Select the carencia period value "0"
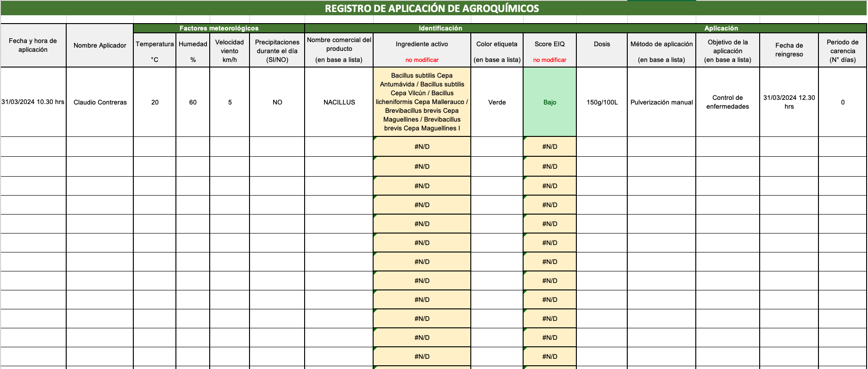Viewport: 868px width, 369px height. 843,102
